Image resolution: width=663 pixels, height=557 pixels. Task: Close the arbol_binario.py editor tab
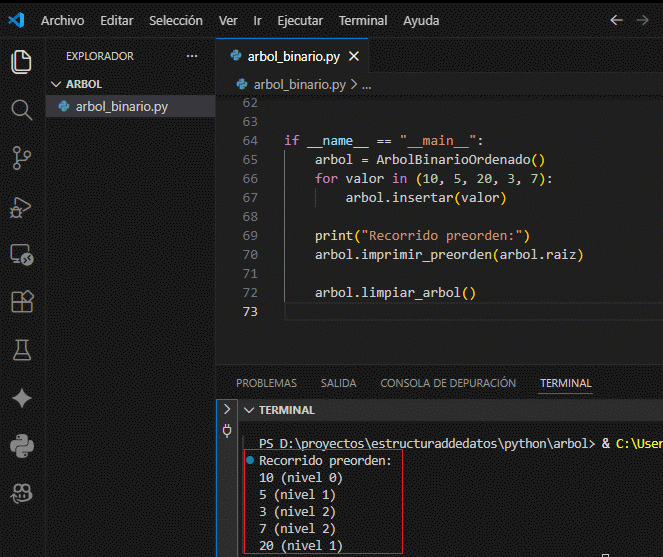coord(352,56)
